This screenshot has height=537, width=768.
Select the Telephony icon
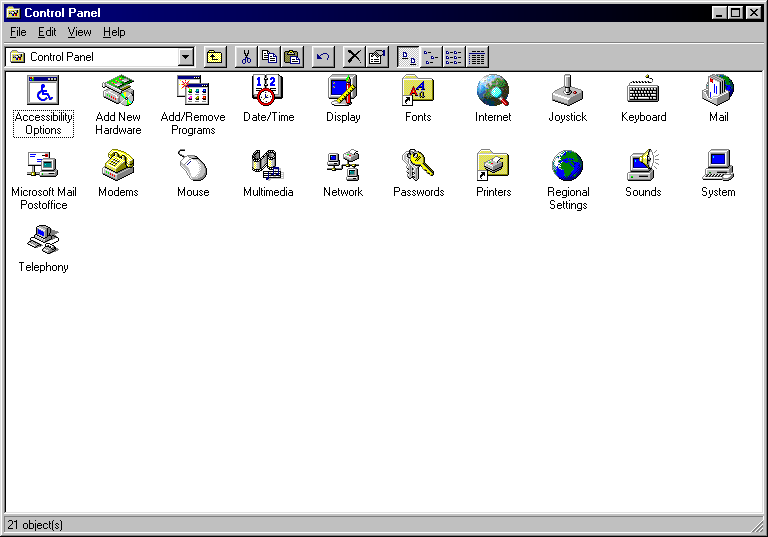[x=43, y=240]
